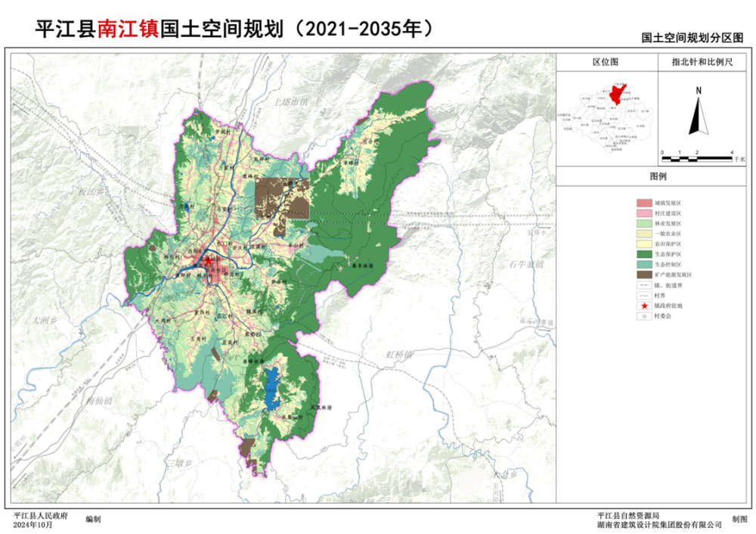
Task: Click the town boundary line symbol in legend
Action: pyautogui.click(x=644, y=286)
